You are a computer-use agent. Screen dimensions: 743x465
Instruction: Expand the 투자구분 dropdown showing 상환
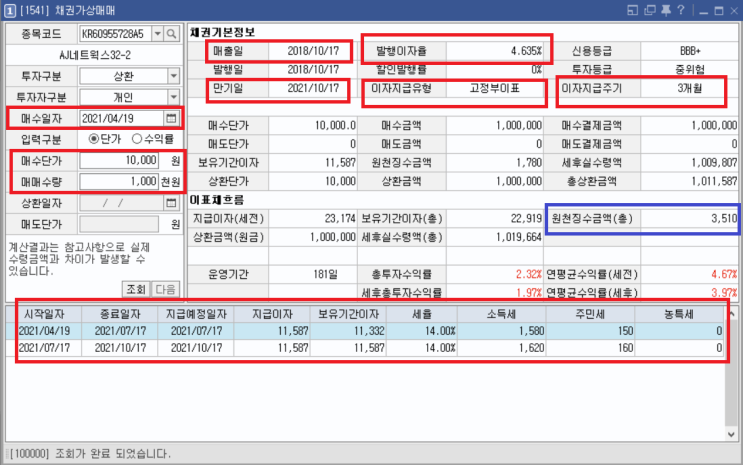click(173, 76)
